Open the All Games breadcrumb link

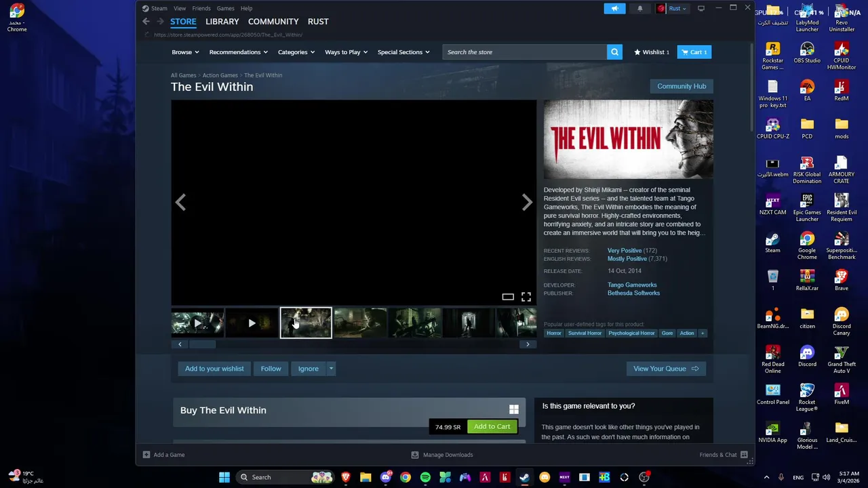point(183,75)
